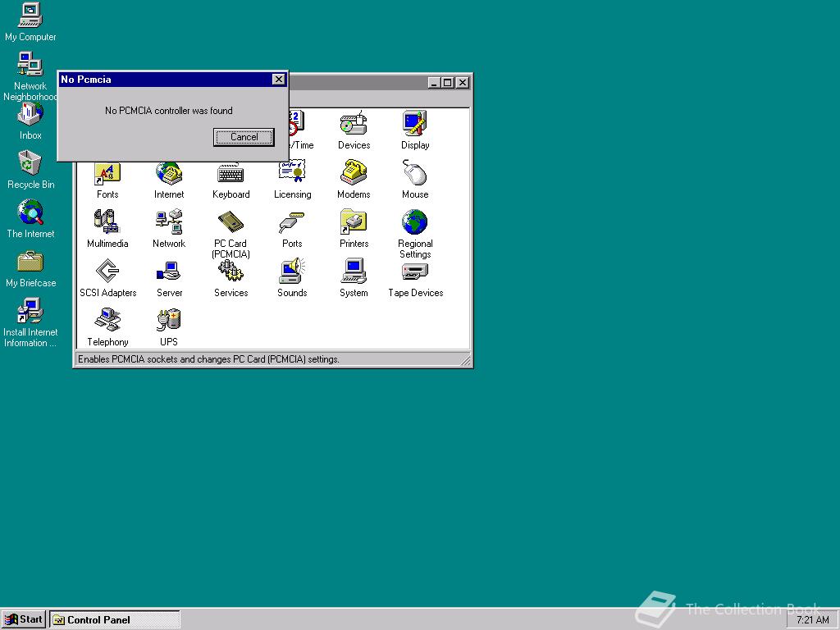Select My Briefcase desktop icon
840x630 pixels.
pyautogui.click(x=30, y=268)
